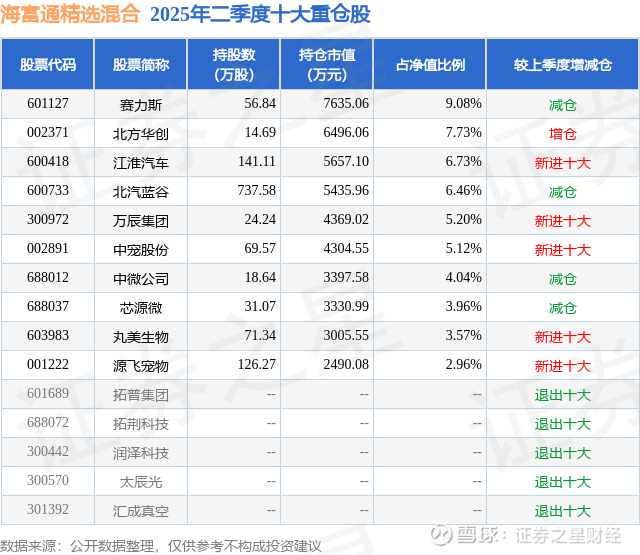Click the 股票简称 column header
This screenshot has width=640, height=555.
point(141,64)
